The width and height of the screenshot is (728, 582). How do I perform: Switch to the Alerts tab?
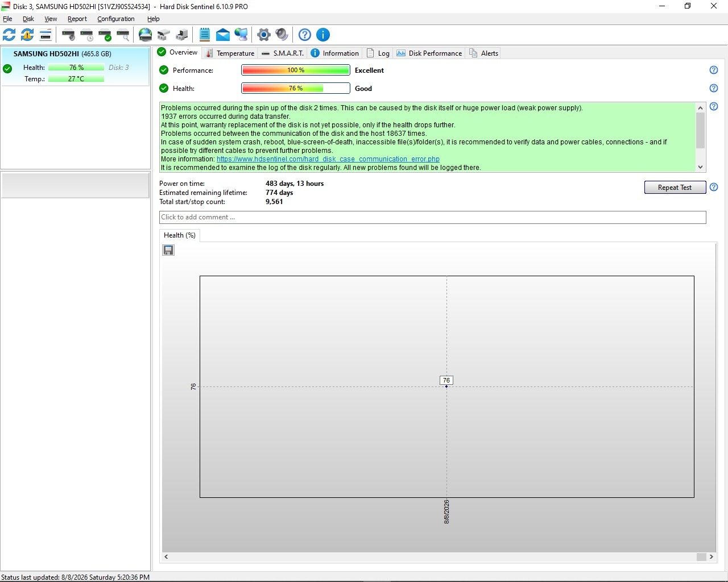pos(484,53)
